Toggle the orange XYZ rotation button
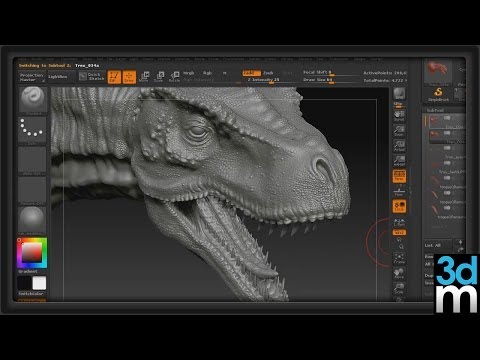Screen dimensions: 480x360 tap(399, 232)
